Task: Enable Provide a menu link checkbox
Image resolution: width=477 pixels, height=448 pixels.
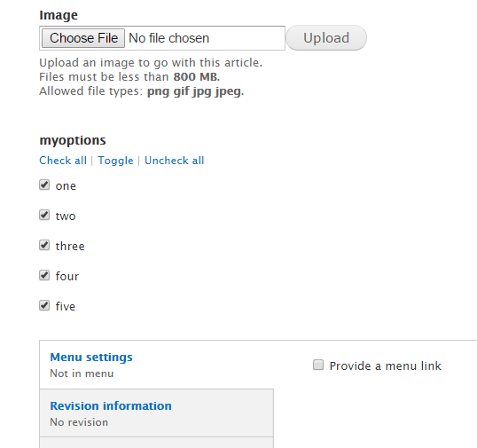Action: [x=318, y=365]
